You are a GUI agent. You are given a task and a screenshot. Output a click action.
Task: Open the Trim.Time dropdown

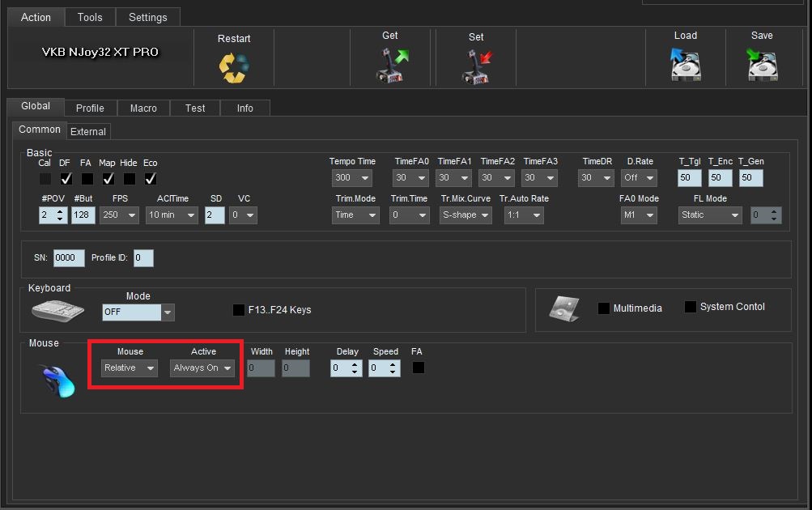coord(410,215)
